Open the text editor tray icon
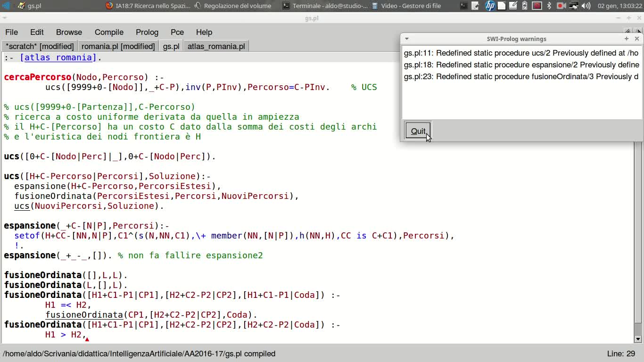 click(x=475, y=6)
